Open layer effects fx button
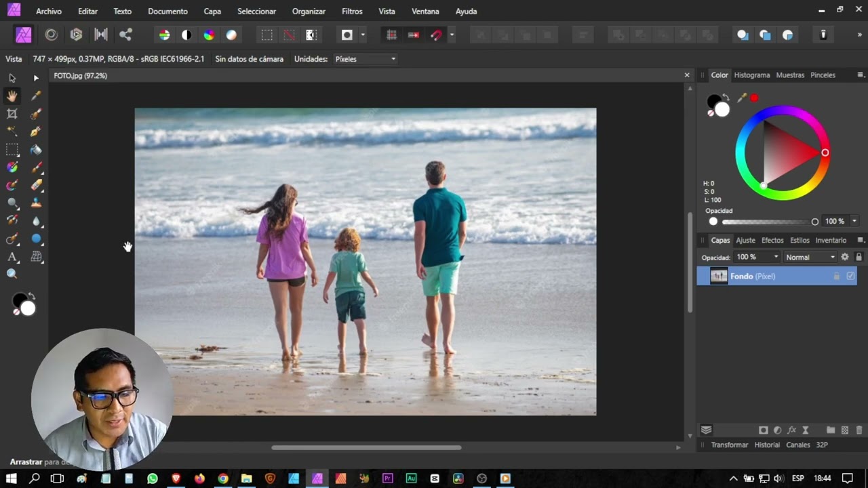The width and height of the screenshot is (868, 488). click(791, 430)
